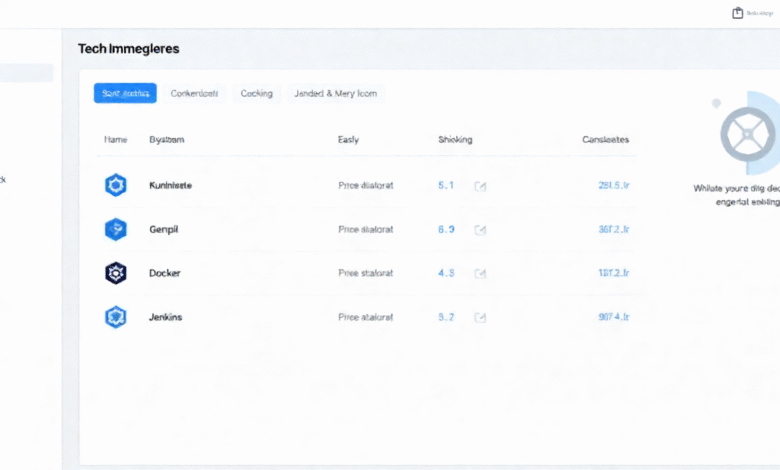
Task: Select the Docker row name
Action: point(165,273)
